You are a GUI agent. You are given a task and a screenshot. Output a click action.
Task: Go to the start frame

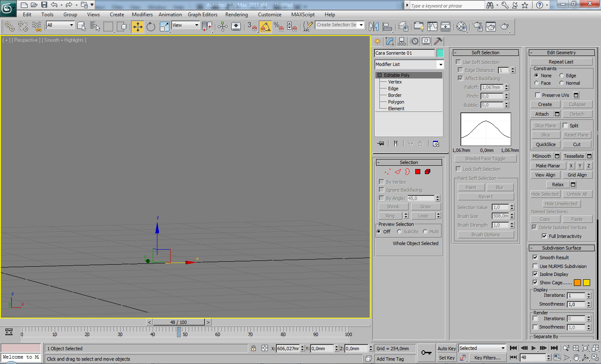pyautogui.click(x=513, y=348)
